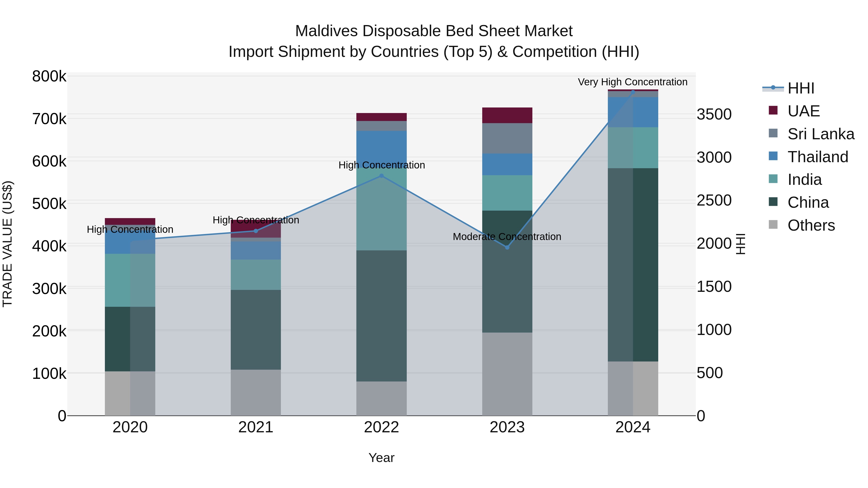Click the HHI data point for 2023
This screenshot has height=488, width=868.
507,247
